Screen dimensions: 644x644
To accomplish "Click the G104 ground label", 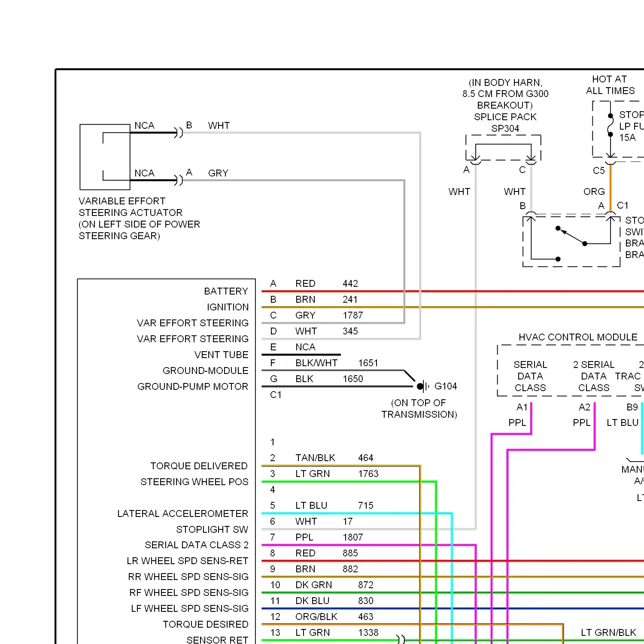I will (x=446, y=386).
